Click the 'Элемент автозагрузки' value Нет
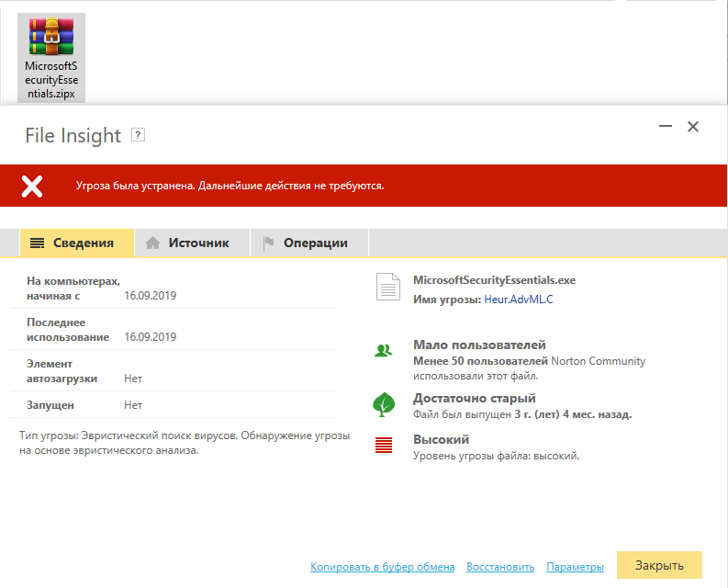Image resolution: width=728 pixels, height=588 pixels. 133,379
